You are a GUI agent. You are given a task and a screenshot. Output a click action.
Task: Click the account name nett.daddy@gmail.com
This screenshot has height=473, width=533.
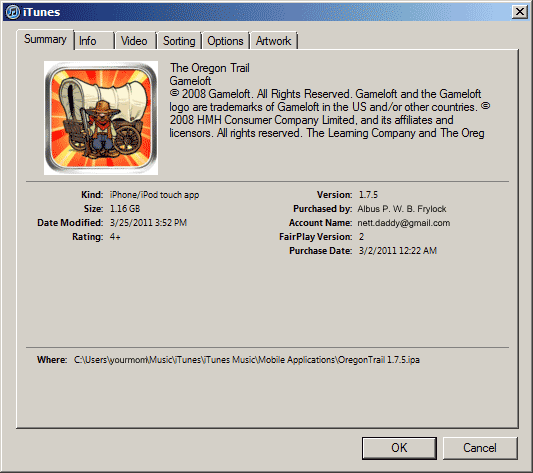[x=403, y=223]
